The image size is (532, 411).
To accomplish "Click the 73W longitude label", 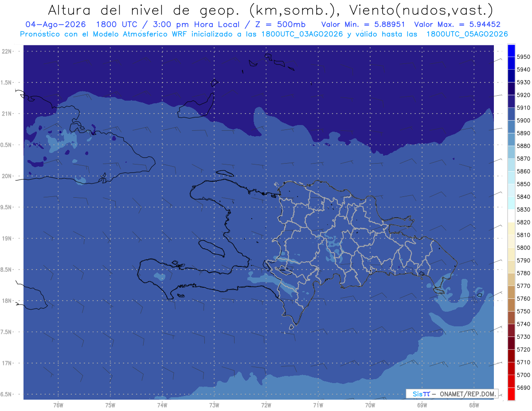I will [214, 405].
